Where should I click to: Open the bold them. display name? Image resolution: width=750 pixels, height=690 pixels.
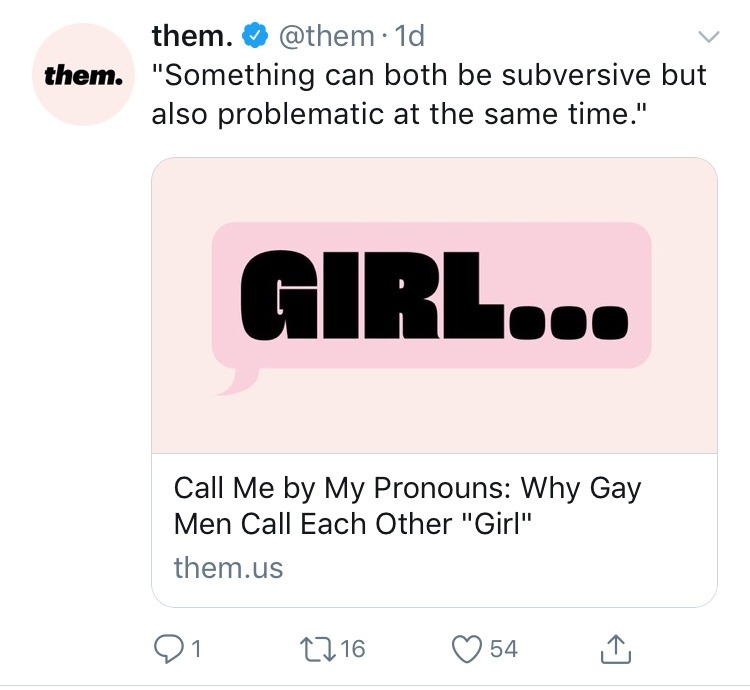pos(193,36)
